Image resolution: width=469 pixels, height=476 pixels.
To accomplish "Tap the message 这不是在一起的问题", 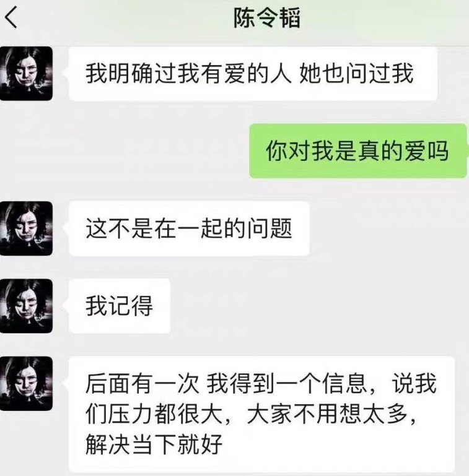I will [189, 228].
